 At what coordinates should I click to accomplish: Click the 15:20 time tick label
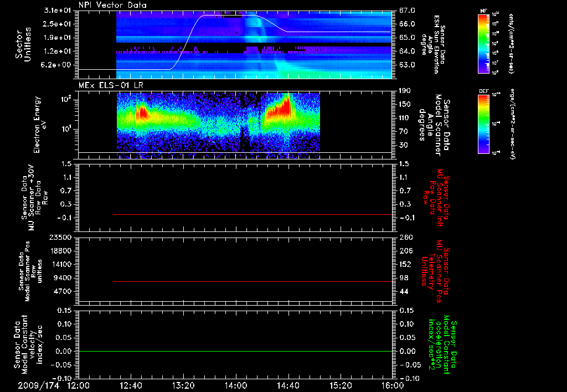click(x=341, y=385)
